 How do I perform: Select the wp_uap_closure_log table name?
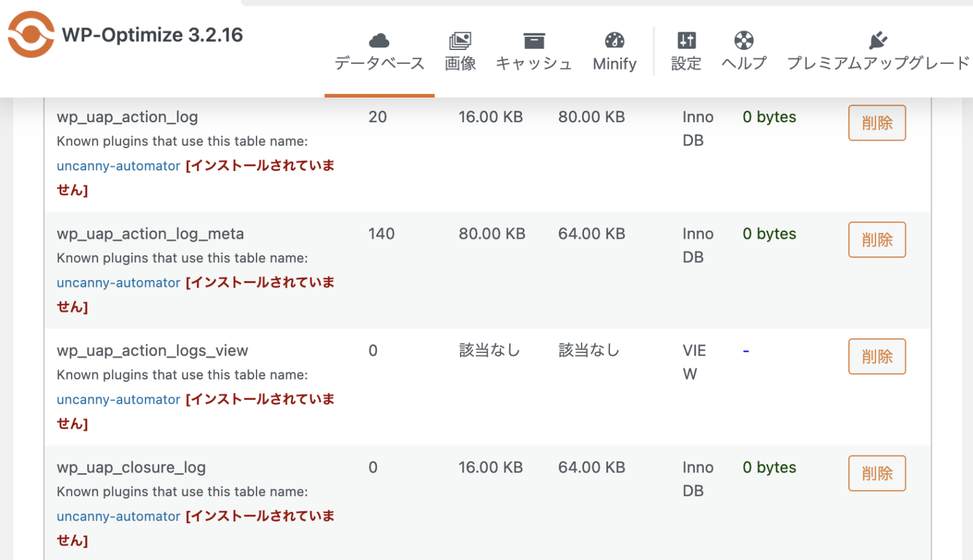pos(131,467)
